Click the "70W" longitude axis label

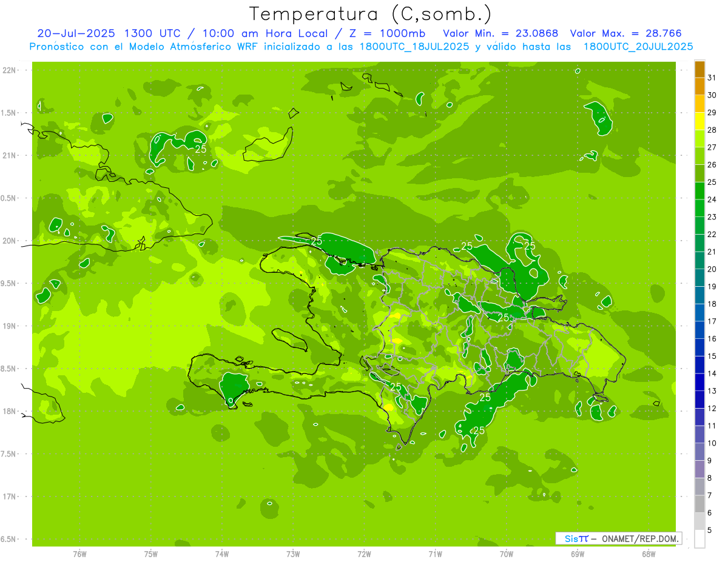(x=507, y=554)
